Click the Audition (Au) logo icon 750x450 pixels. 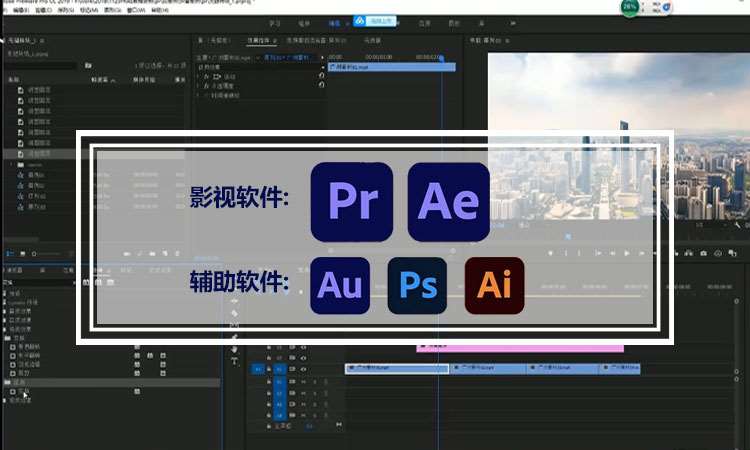click(x=340, y=285)
